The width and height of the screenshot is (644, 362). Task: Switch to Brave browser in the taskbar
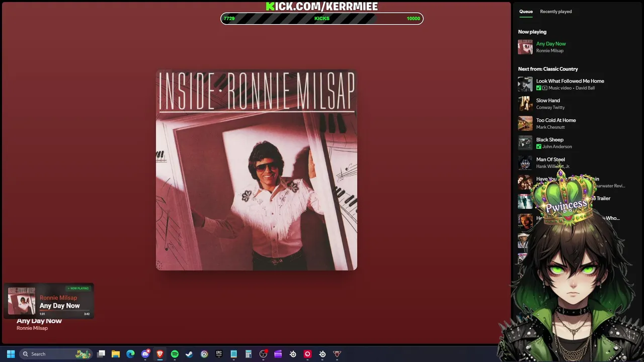(160, 354)
